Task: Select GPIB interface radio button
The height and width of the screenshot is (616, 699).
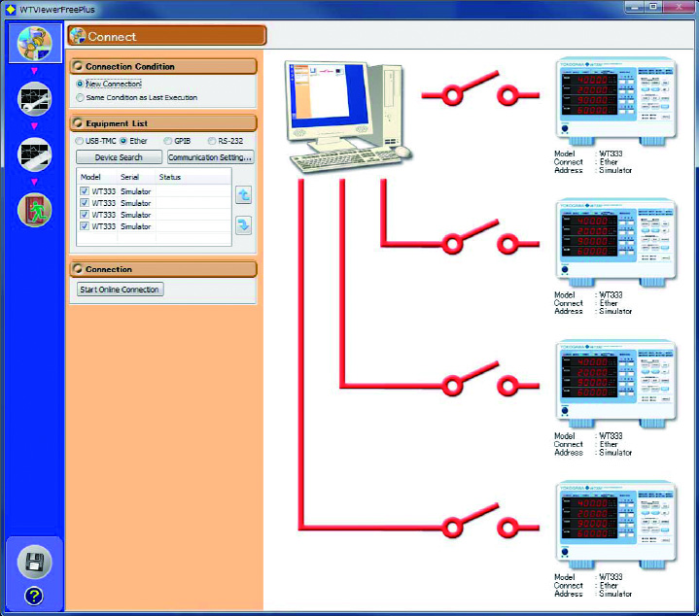Action: tap(167, 141)
